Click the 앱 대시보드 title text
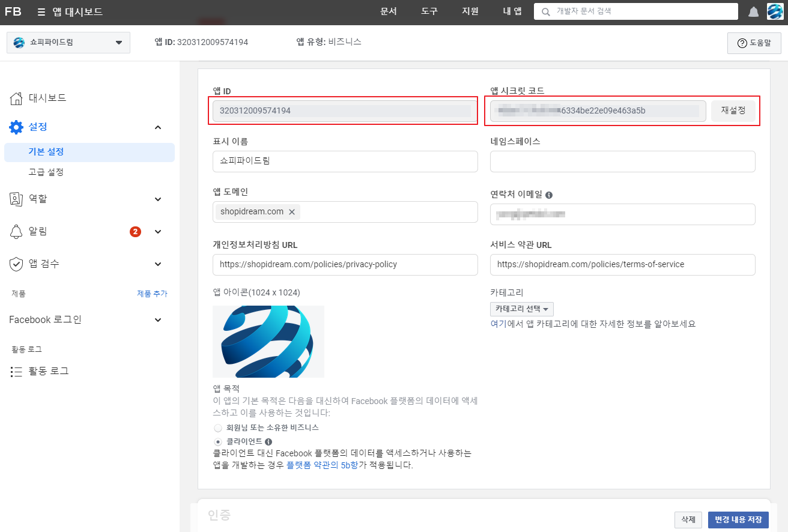 pos(77,12)
